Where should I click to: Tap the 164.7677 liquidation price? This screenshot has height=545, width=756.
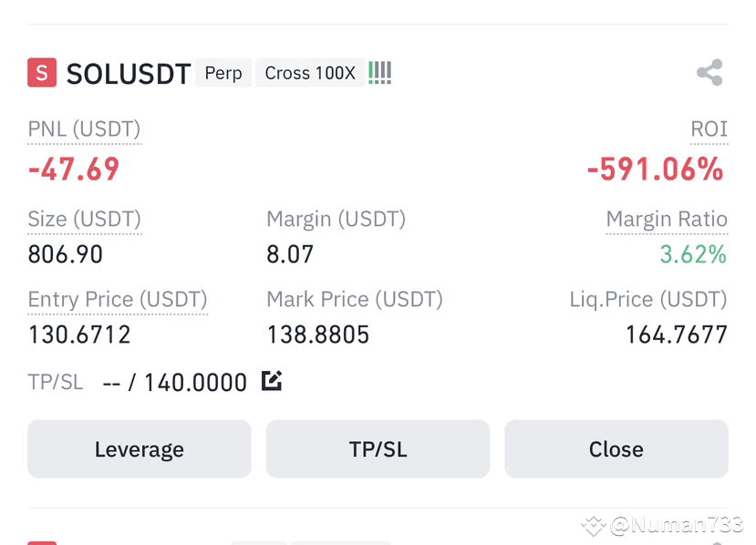[x=676, y=334]
